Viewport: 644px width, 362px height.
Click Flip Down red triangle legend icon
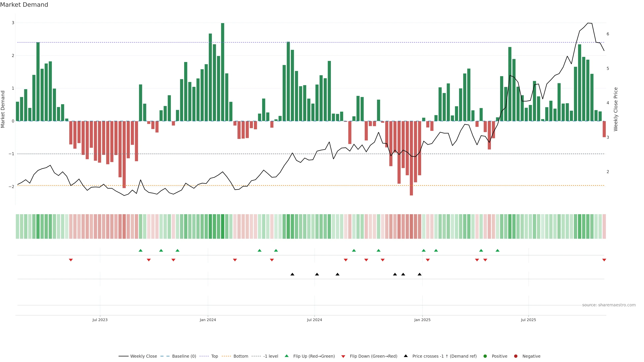(343, 356)
